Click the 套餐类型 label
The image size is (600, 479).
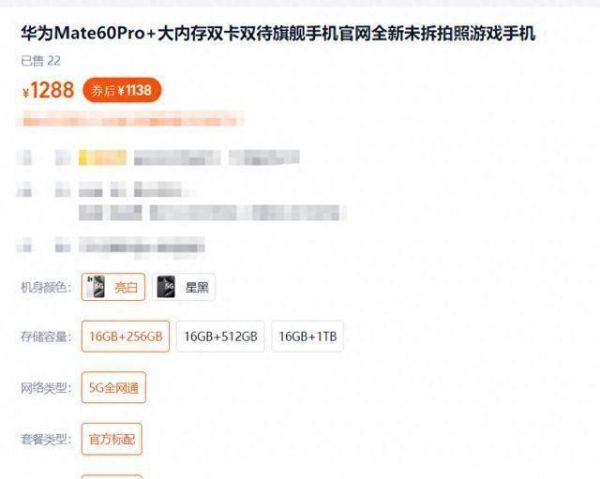46,439
